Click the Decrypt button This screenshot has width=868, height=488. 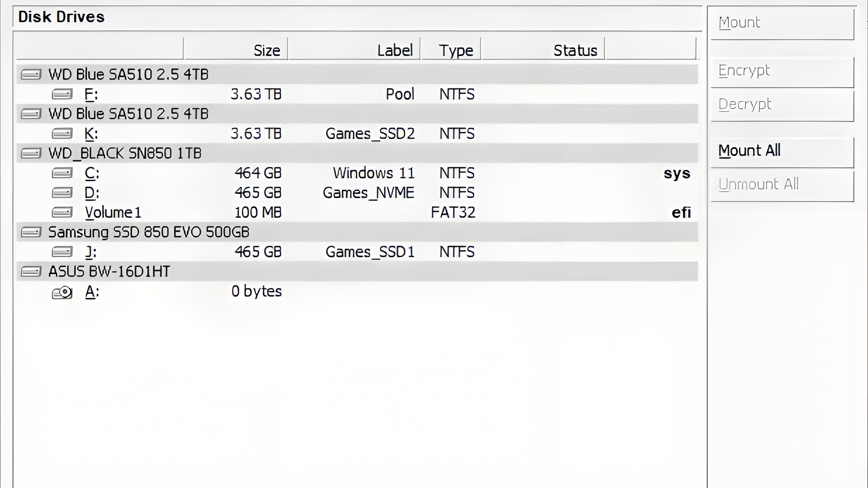(782, 106)
